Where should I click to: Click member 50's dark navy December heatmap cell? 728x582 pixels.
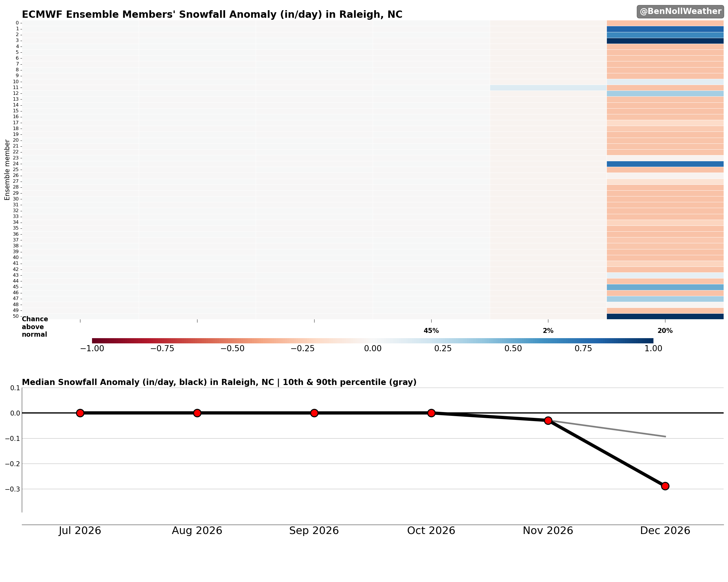tap(665, 317)
